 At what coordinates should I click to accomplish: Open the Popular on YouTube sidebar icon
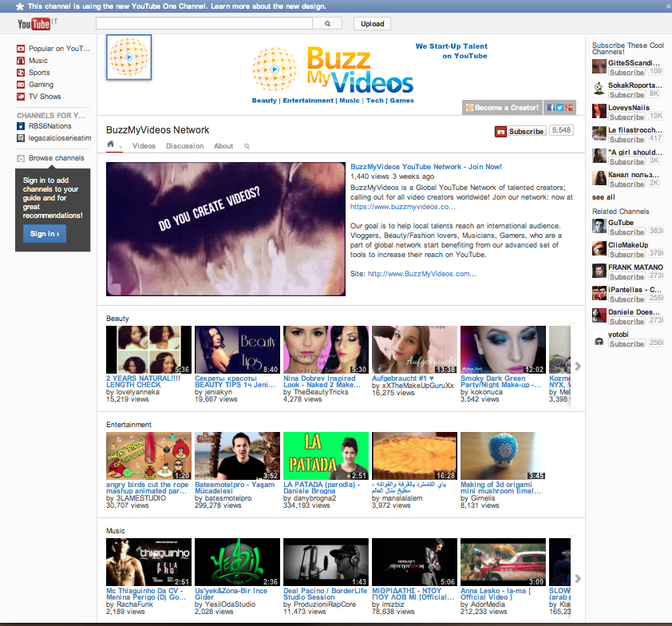tap(21, 49)
